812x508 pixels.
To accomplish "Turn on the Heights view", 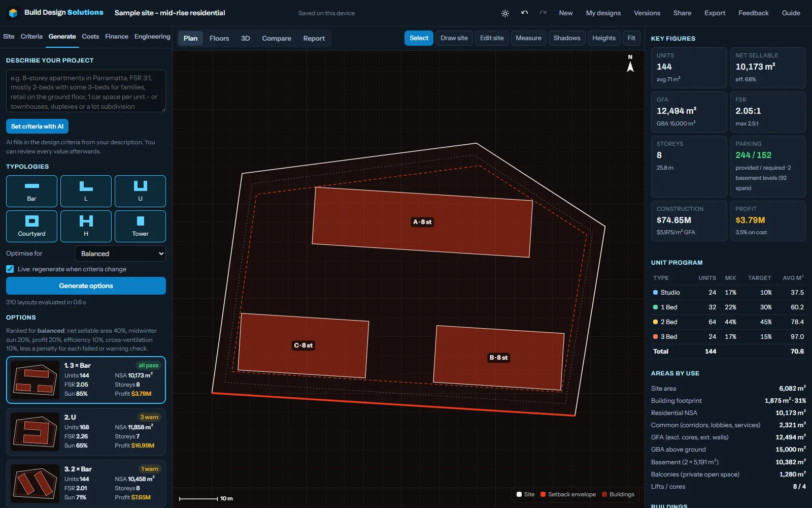I will [x=604, y=38].
